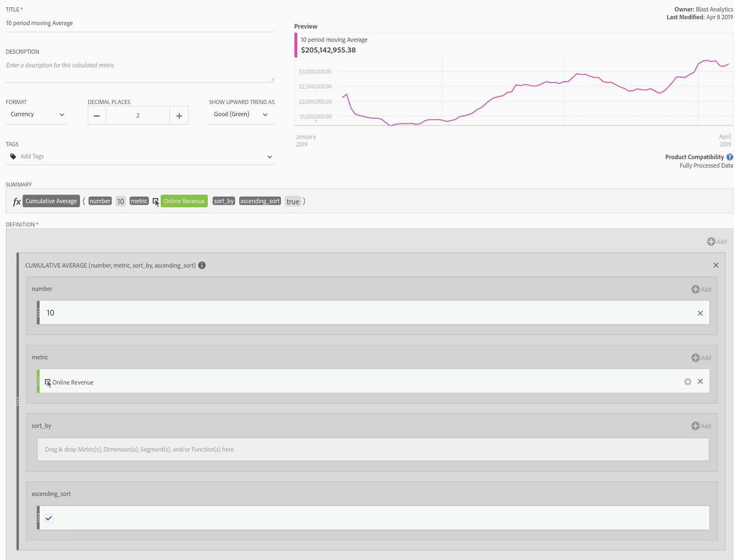This screenshot has height=560, width=735.
Task: Click the 'true' value in Summary
Action: coord(293,202)
